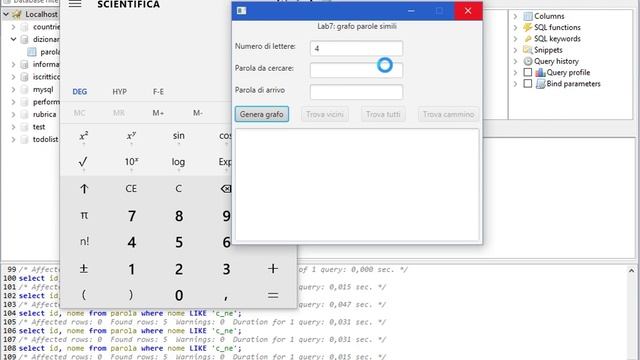Click the Query profile chart icon
640x360 pixels.
pyautogui.click(x=540, y=72)
